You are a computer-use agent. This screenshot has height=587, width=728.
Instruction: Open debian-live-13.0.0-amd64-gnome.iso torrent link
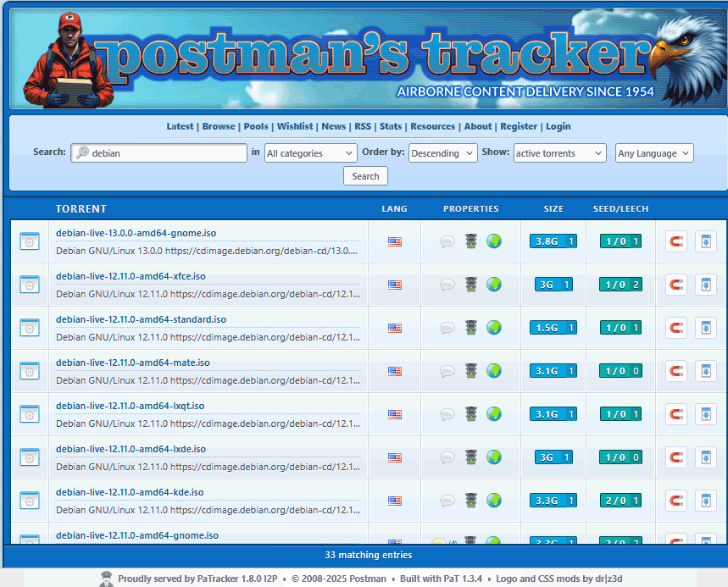pos(136,233)
